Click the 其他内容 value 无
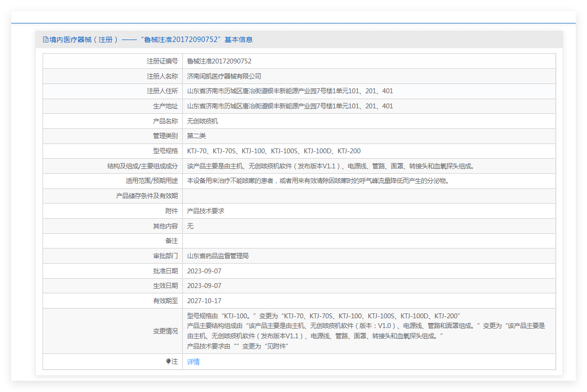 click(190, 226)
